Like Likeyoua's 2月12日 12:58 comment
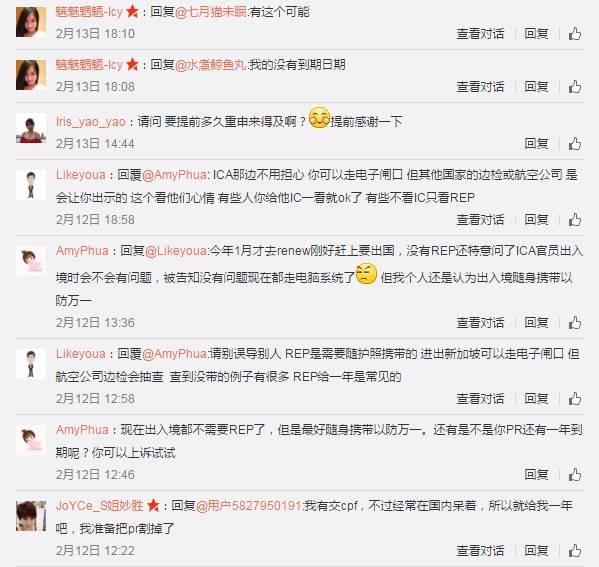This screenshot has height=567, width=599. (x=575, y=399)
